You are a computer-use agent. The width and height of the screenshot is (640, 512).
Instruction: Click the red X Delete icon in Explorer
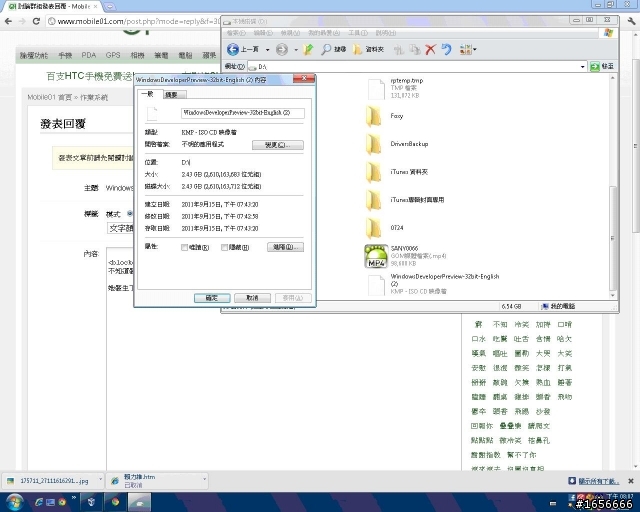(x=430, y=49)
